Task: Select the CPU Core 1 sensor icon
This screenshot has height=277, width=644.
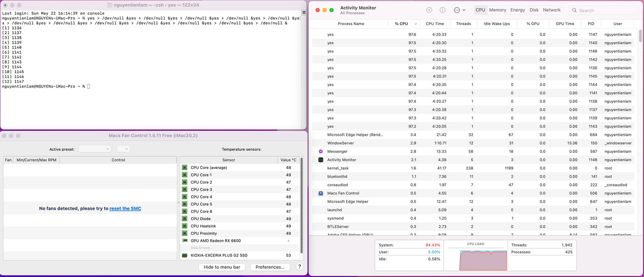Action: click(x=184, y=175)
